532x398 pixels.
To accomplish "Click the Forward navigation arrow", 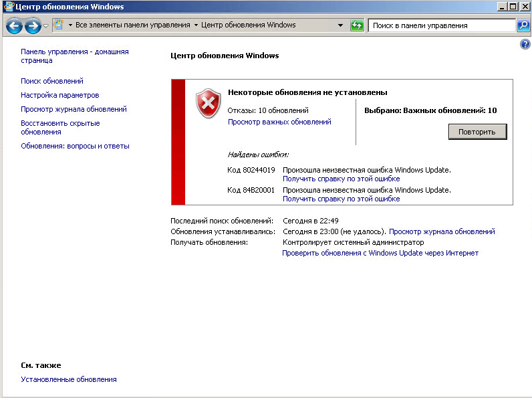I will 33,25.
